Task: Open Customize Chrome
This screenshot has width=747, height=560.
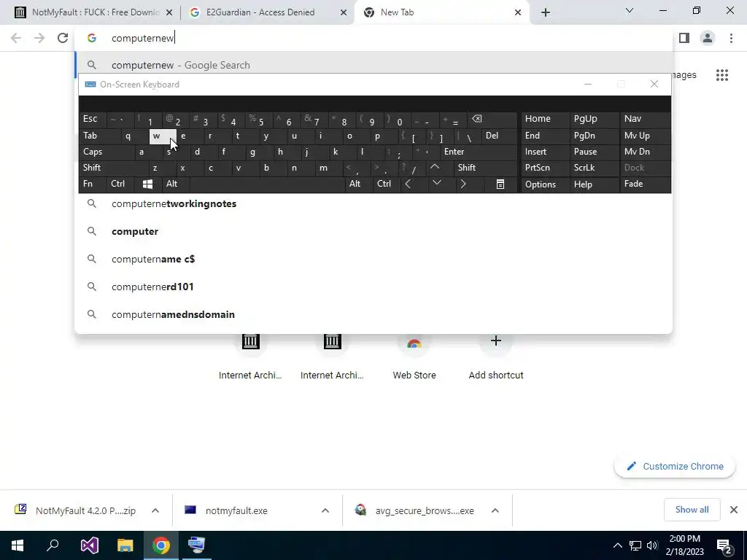Action: pyautogui.click(x=675, y=466)
